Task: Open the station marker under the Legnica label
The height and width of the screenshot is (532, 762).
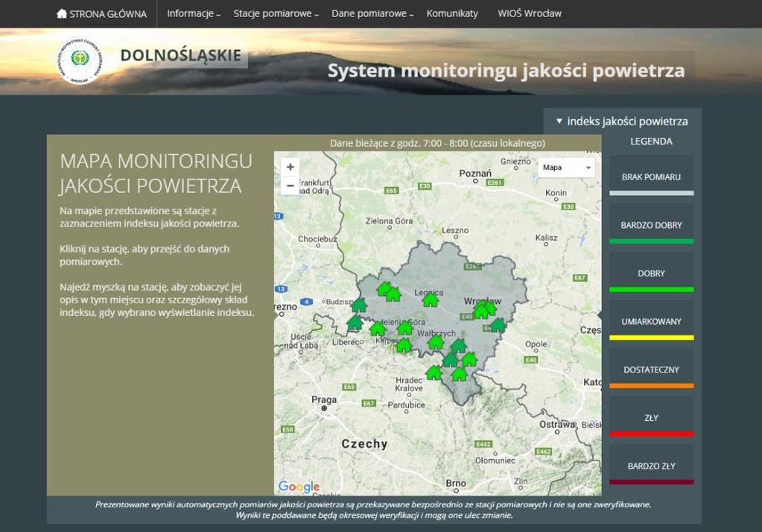Action: point(431,300)
